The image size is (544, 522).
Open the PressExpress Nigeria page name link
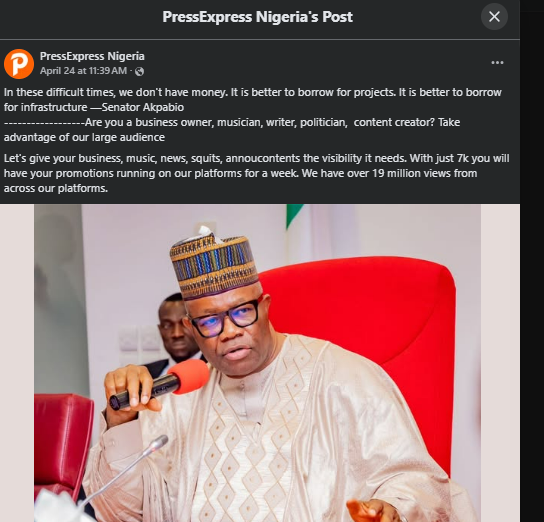tap(92, 56)
